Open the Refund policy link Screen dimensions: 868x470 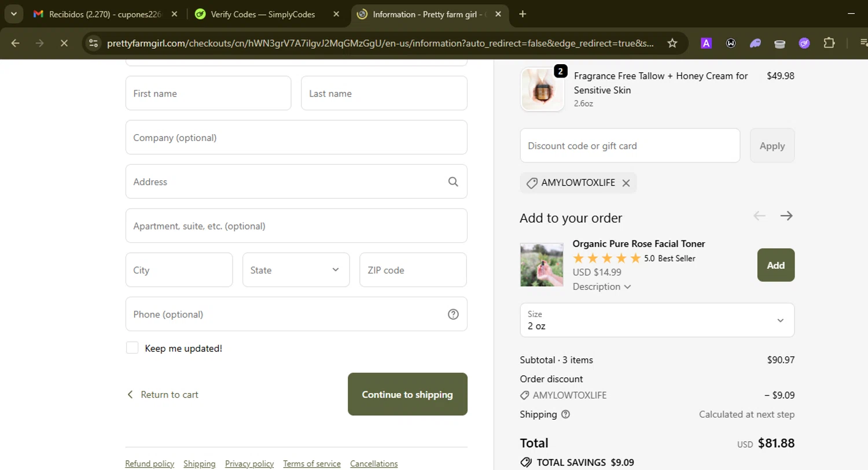149,464
